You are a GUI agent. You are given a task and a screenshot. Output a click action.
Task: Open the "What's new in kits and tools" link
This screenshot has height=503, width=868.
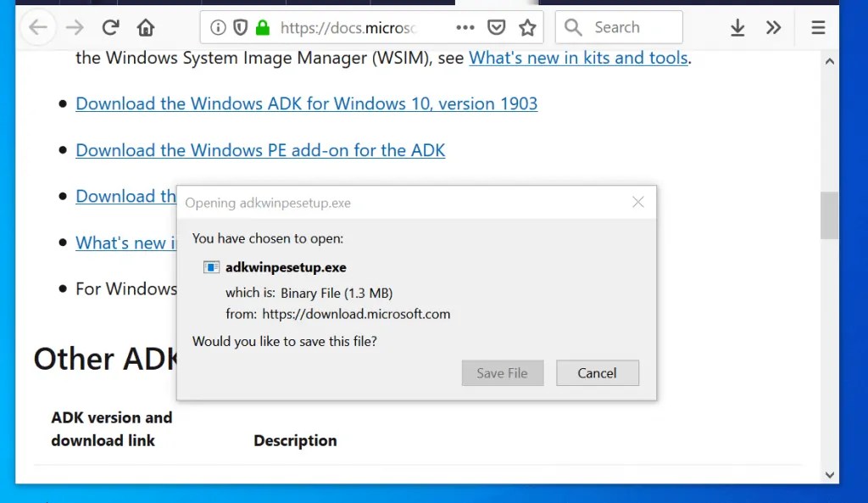pos(578,58)
